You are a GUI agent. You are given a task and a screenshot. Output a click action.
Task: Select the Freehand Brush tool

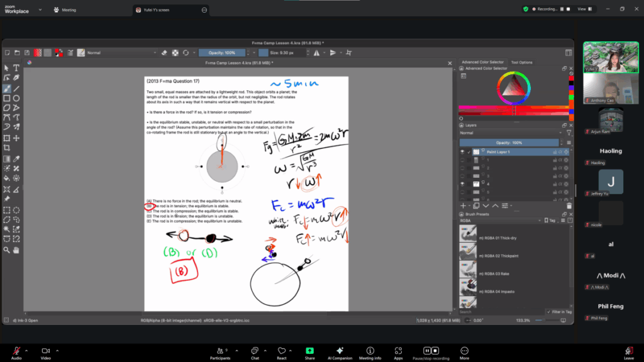[6, 89]
